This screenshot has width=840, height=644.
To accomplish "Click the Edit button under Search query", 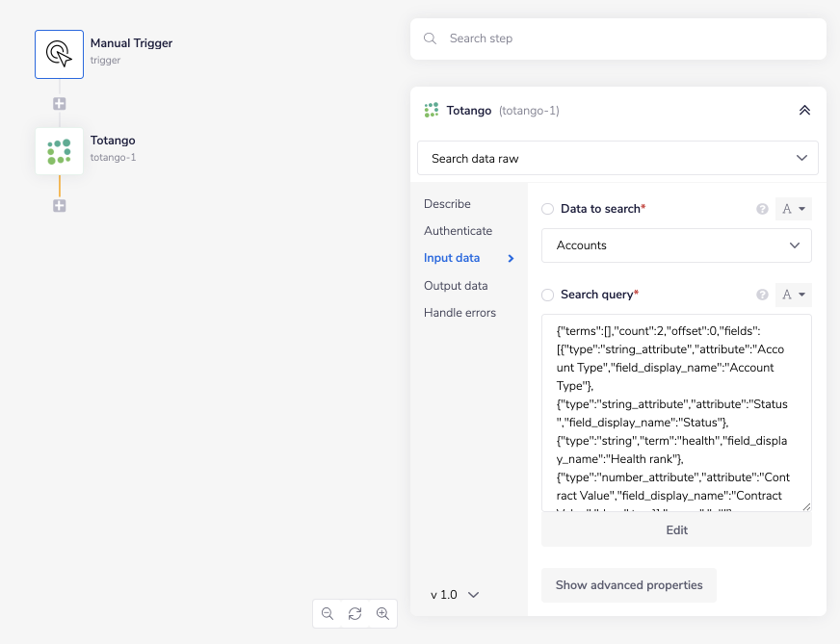I will tap(676, 530).
